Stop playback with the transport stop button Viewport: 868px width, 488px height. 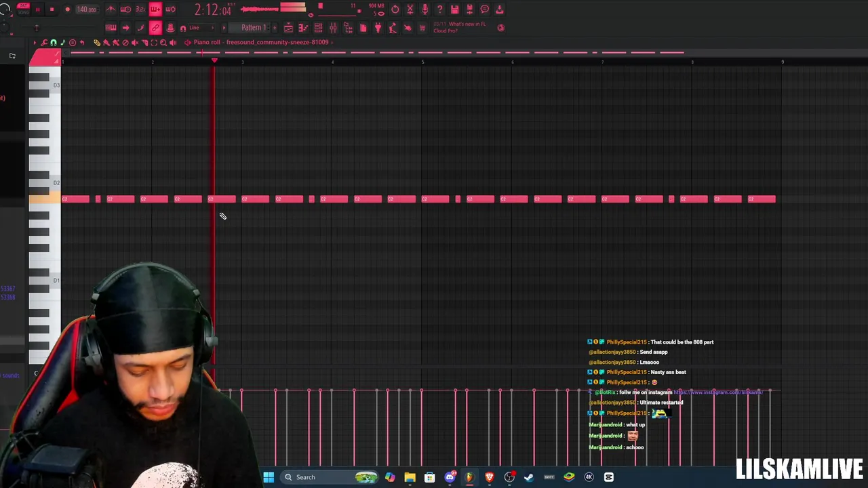coord(52,9)
